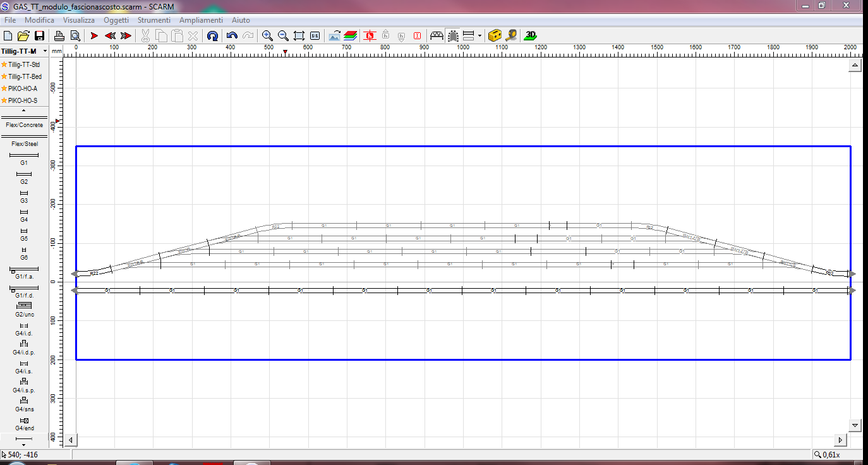This screenshot has height=465, width=868.
Task: Choose the PIKO-HO-S favorite library
Action: coord(19,100)
